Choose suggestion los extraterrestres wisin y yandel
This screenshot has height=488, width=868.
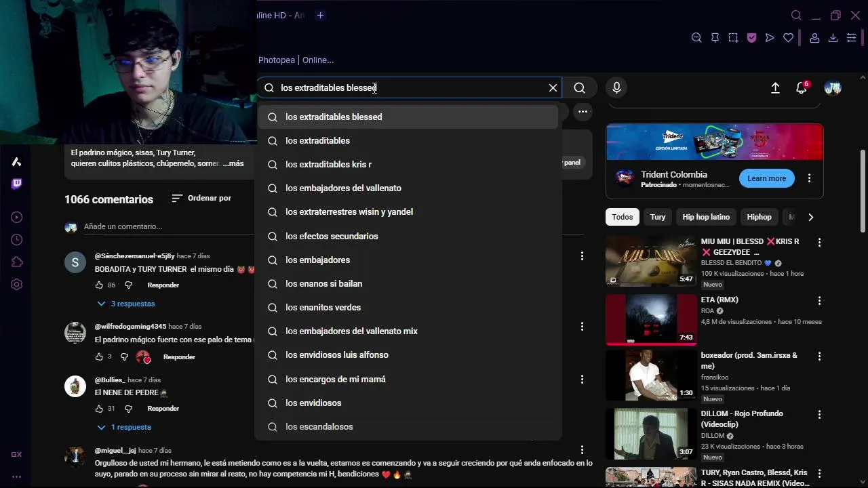coord(408,211)
